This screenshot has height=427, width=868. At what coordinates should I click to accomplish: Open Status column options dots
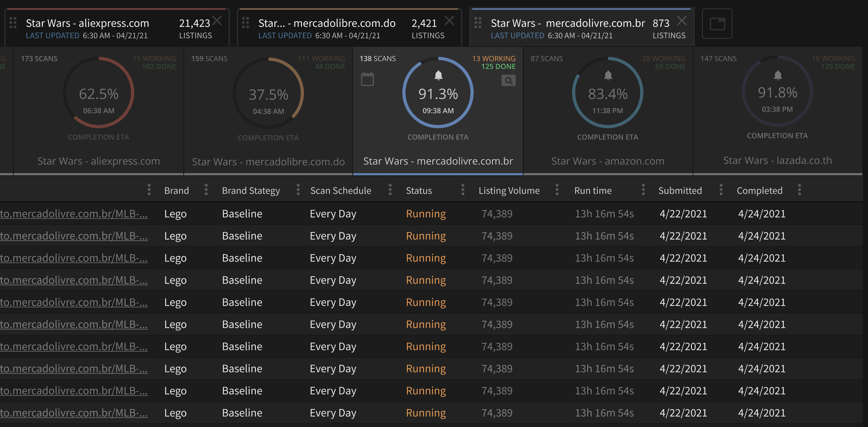pyautogui.click(x=463, y=190)
